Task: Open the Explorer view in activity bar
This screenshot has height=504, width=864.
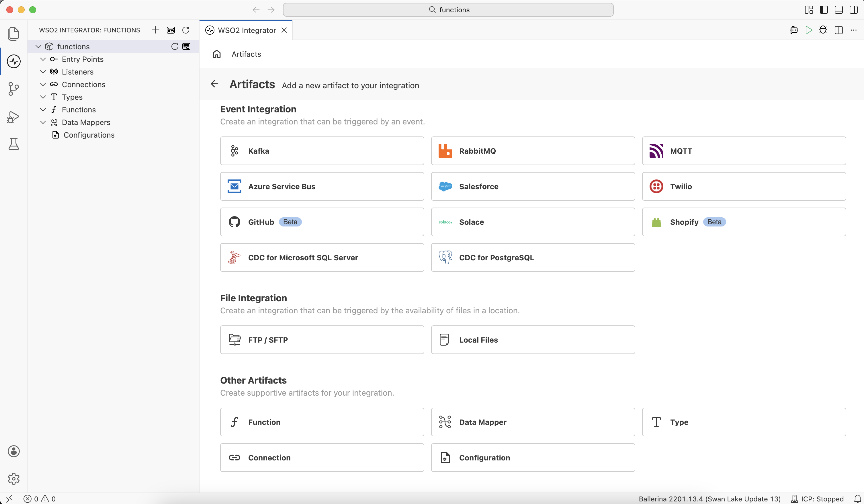Action: 13,34
